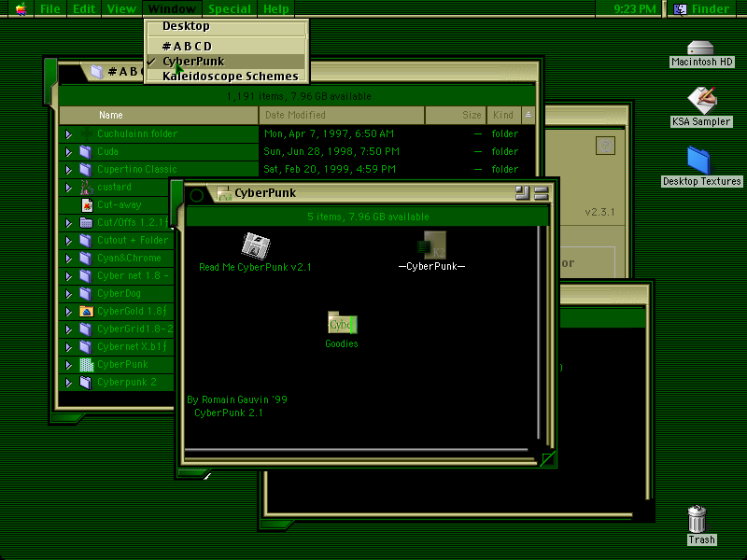Click the CyberDog folder icon

[86, 293]
